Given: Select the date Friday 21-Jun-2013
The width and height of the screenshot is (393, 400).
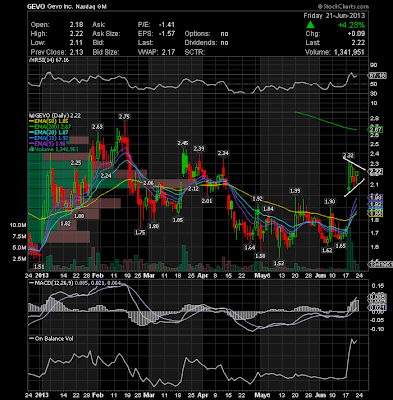Looking at the screenshot, I should point(334,15).
